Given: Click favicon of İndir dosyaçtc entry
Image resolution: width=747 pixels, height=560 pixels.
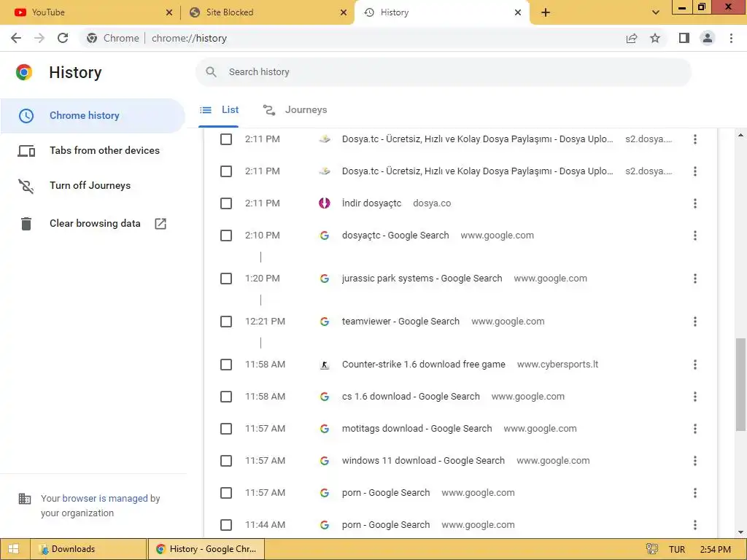Looking at the screenshot, I should click(325, 203).
